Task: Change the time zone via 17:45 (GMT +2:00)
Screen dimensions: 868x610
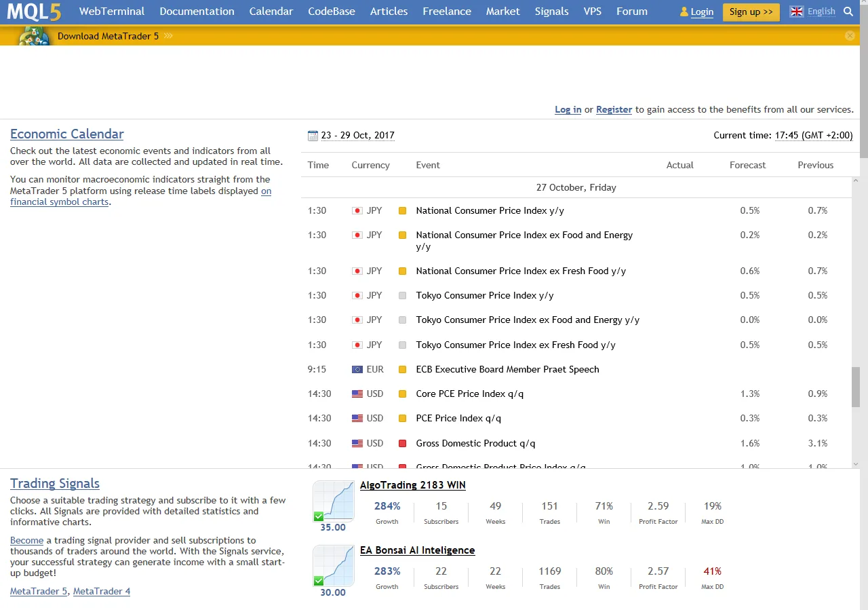Action: [814, 136]
